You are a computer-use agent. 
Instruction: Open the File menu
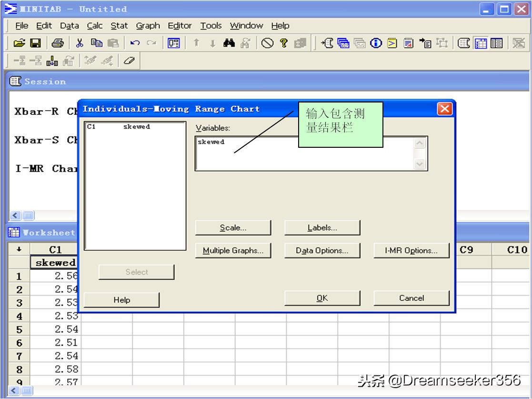(22, 26)
